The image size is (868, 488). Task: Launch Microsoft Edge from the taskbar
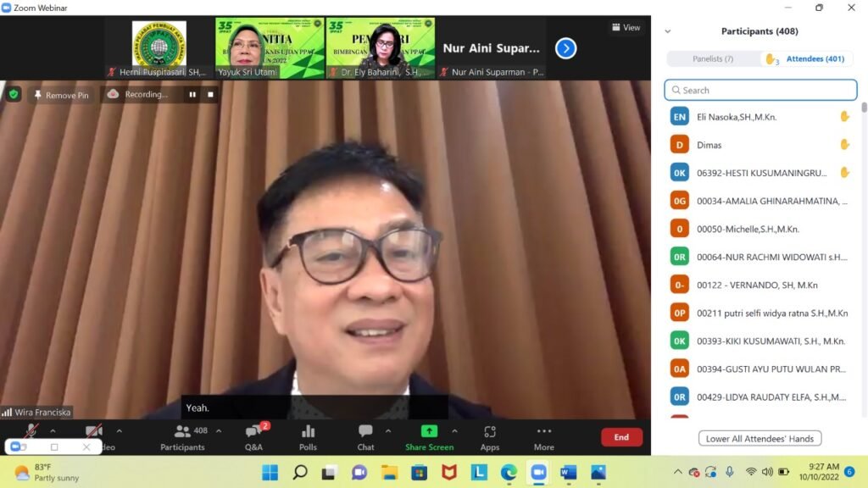pyautogui.click(x=509, y=473)
